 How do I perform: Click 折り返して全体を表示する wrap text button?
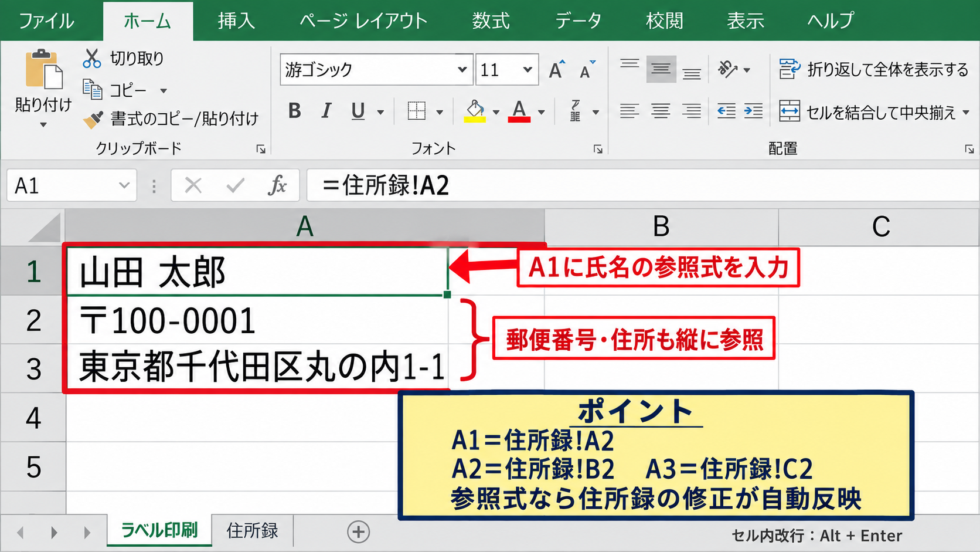(x=873, y=69)
